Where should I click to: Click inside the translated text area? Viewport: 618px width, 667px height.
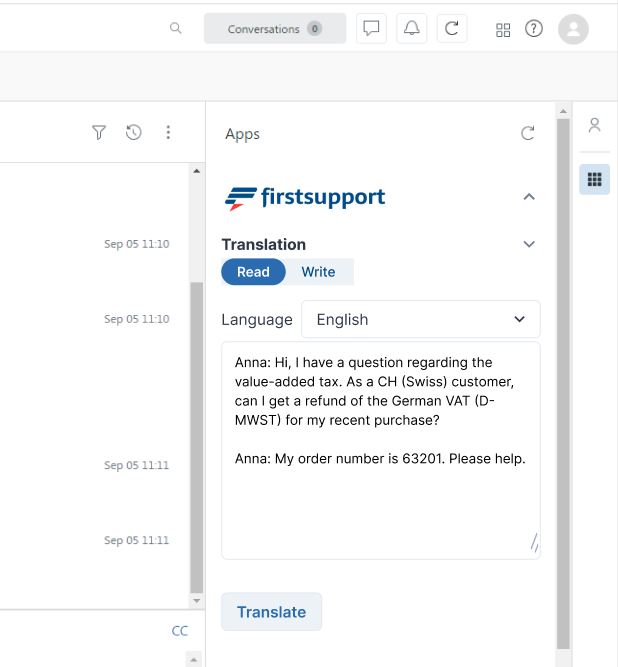381,450
